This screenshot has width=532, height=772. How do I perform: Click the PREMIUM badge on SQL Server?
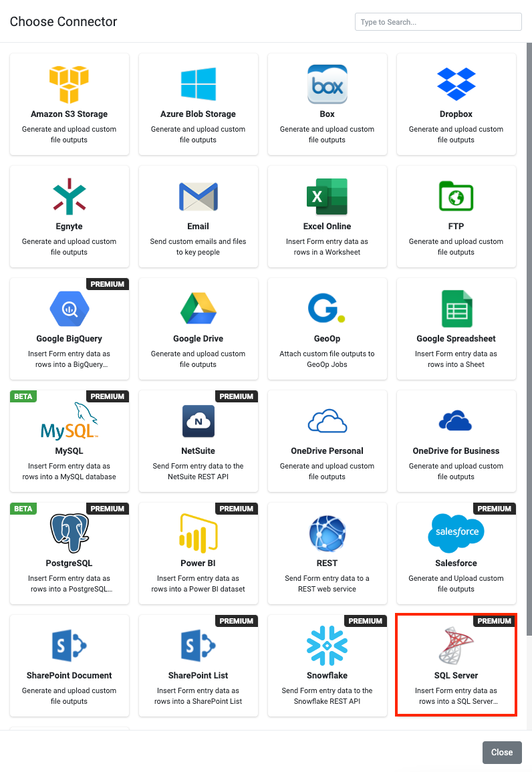494,621
